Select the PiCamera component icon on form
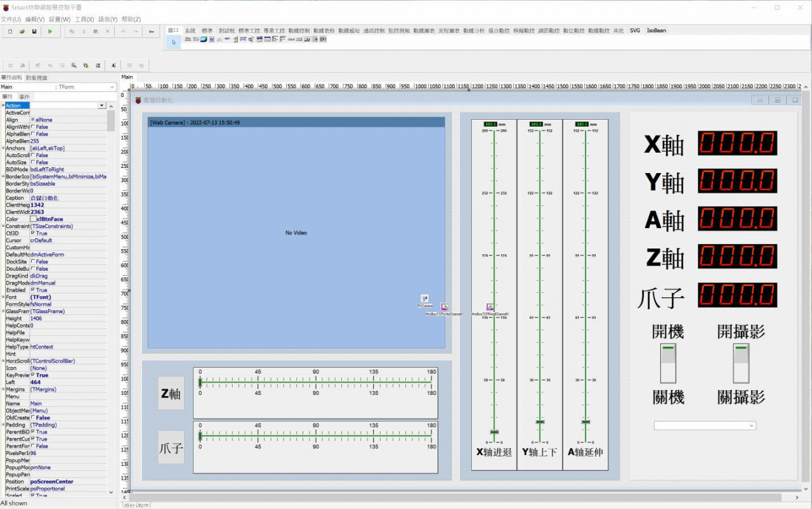Viewport: 812px width, 509px height. click(424, 299)
